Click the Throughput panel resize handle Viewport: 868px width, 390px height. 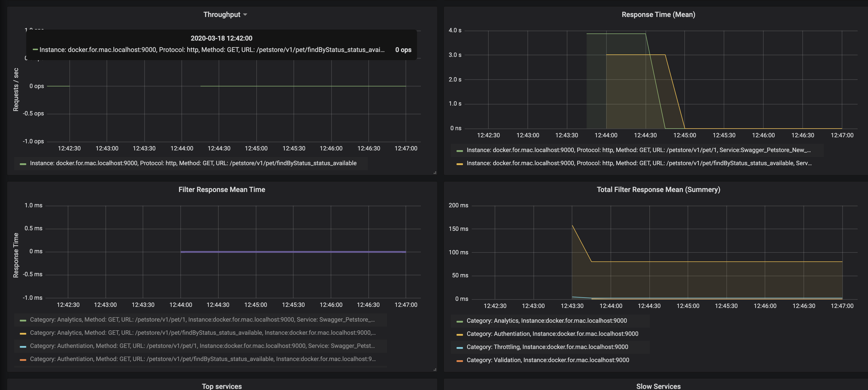[435, 173]
